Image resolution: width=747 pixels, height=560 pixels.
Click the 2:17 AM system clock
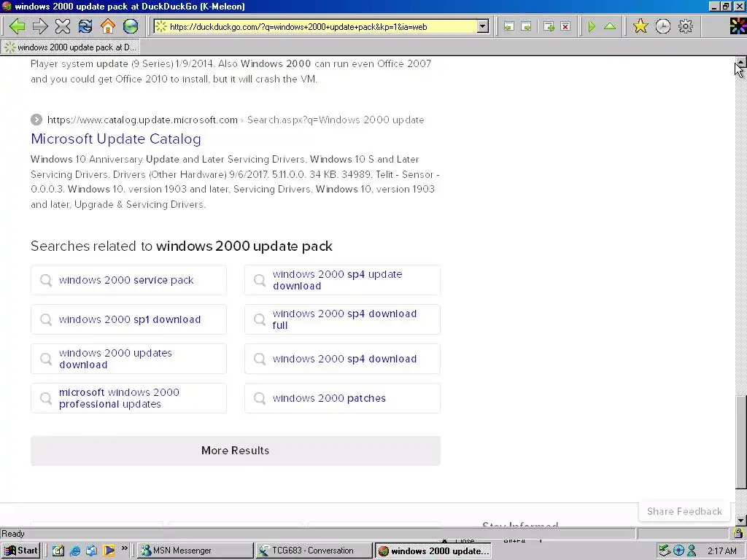[721, 551]
